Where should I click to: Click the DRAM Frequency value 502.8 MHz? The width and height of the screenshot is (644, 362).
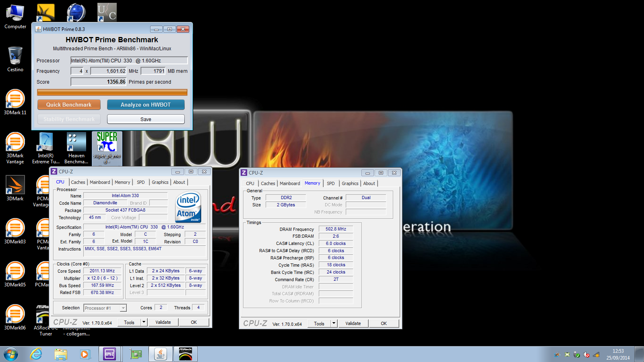(336, 229)
